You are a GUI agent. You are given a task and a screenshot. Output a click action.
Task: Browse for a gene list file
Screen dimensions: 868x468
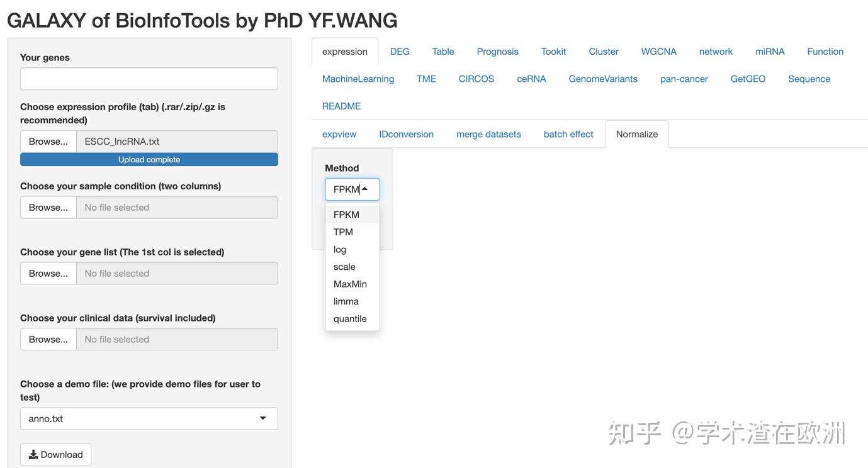click(x=48, y=272)
